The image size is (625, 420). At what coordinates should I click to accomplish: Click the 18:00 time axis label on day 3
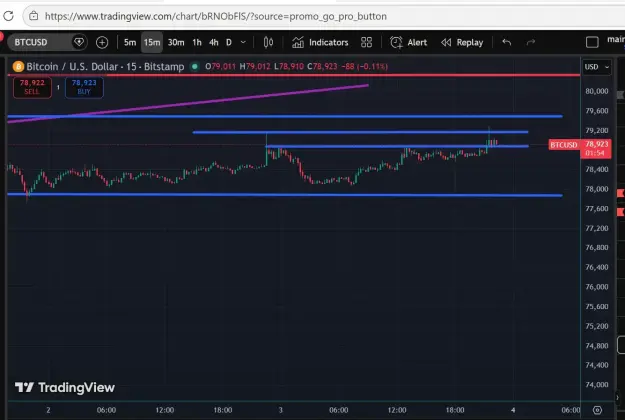pyautogui.click(x=455, y=410)
